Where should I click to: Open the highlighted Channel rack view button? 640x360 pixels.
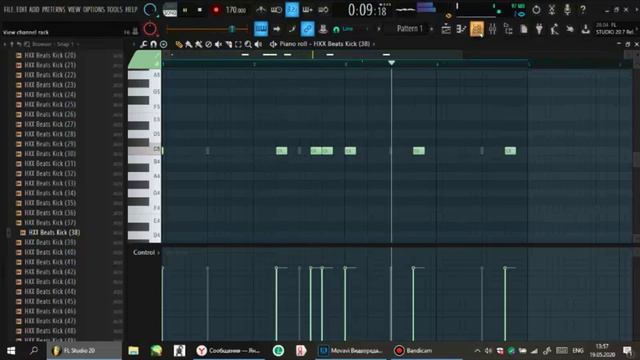click(x=477, y=29)
